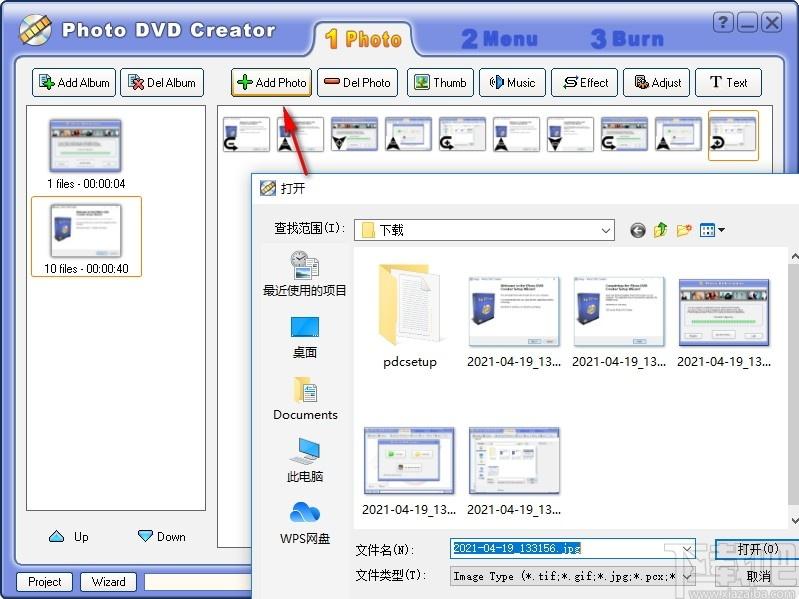The width and height of the screenshot is (799, 599).
Task: Select first image file next to pdcsetup
Action: pyautogui.click(x=514, y=321)
